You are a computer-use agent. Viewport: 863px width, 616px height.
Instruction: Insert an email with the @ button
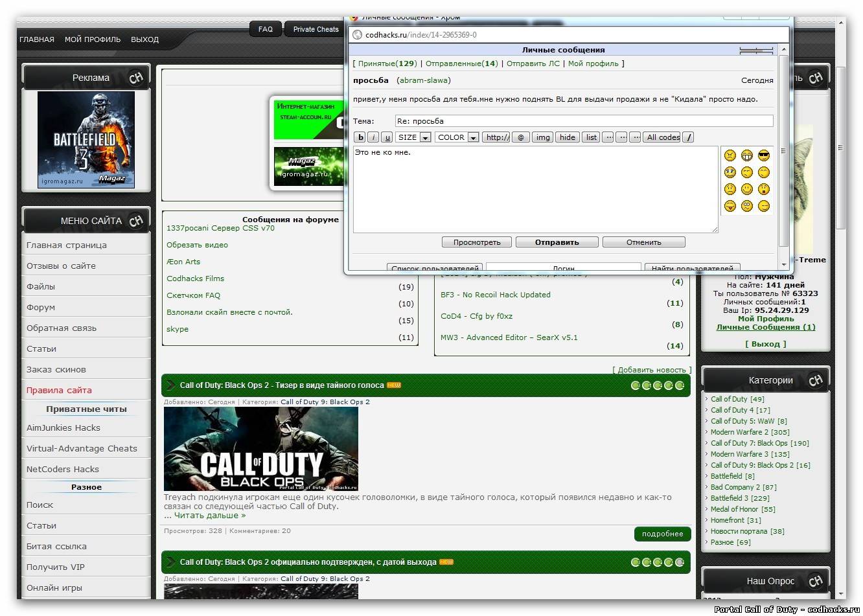[521, 137]
